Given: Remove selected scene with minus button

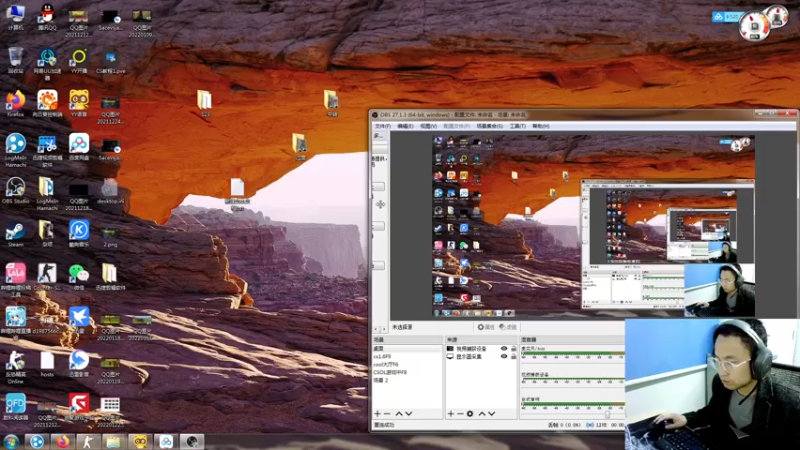Looking at the screenshot, I should pyautogui.click(x=387, y=414).
